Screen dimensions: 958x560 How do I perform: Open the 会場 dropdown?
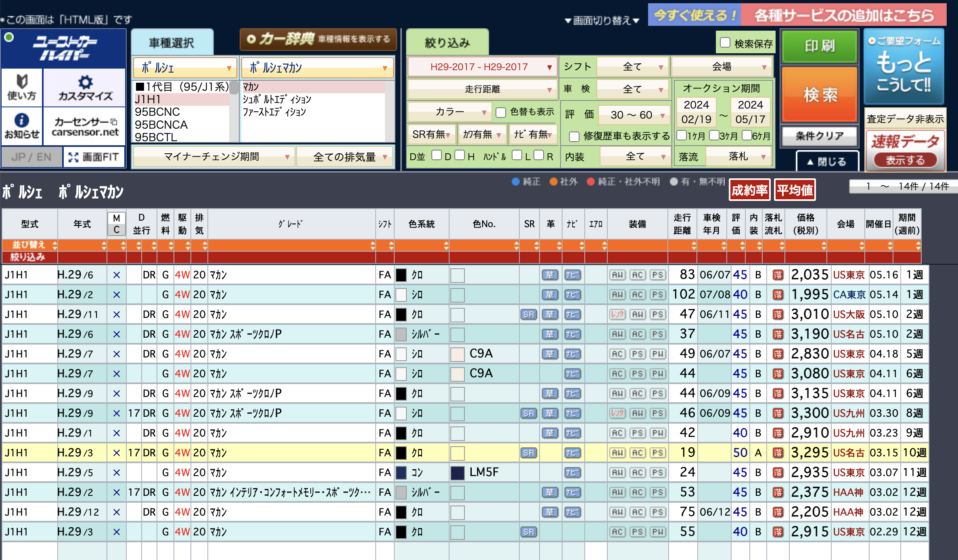point(722,67)
